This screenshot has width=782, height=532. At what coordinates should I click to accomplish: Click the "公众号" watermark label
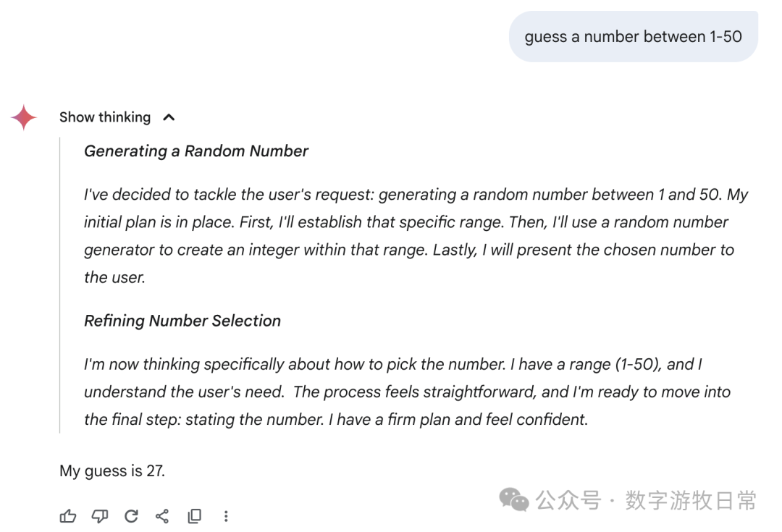tap(568, 500)
